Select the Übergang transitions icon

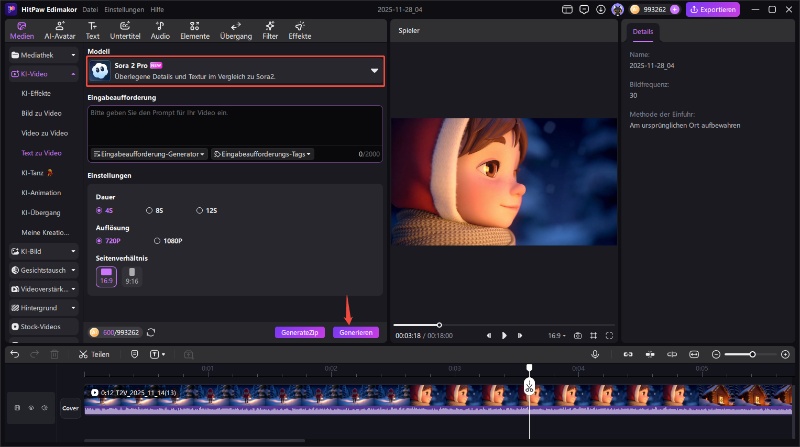point(235,29)
